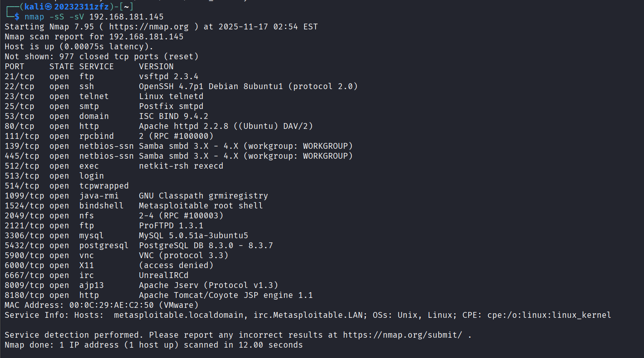The height and width of the screenshot is (358, 644).
Task: Click the Metasploitable root shell text
Action: 201,206
